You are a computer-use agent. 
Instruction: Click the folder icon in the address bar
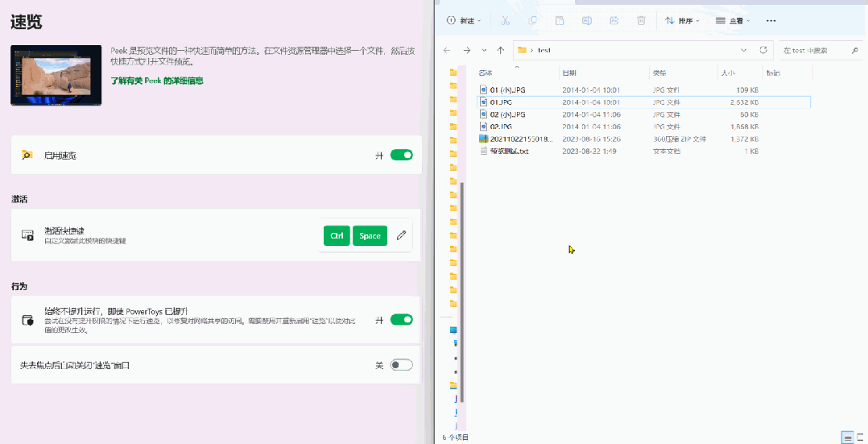(x=522, y=50)
